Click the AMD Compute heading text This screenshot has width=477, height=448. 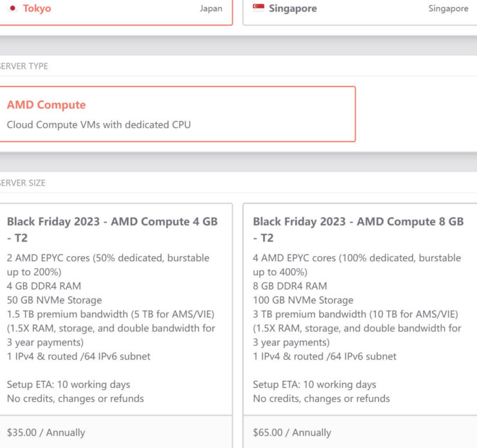point(46,104)
